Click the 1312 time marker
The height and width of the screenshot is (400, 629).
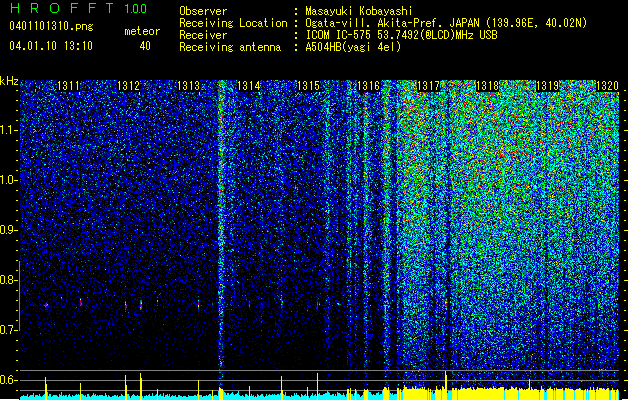128,86
